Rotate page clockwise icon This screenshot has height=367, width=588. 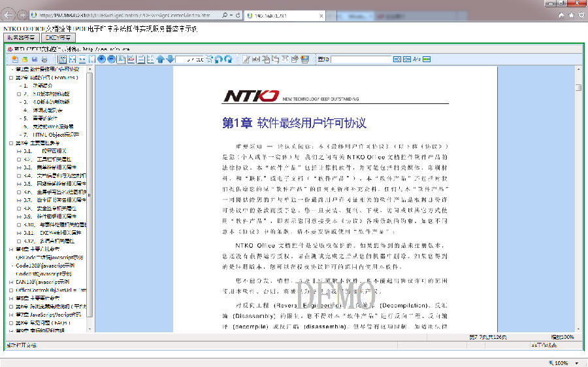228,59
